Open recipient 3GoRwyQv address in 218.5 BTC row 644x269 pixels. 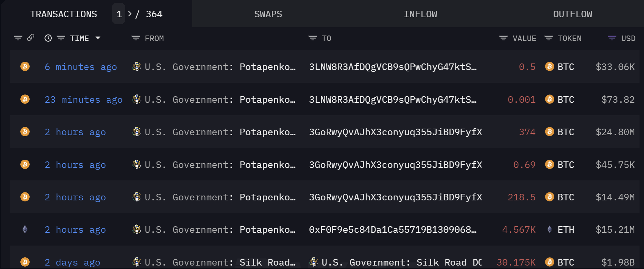pos(395,197)
